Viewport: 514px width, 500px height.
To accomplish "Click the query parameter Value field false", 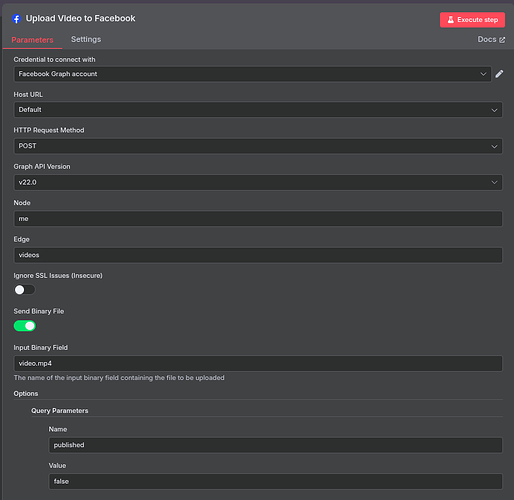I will 276,481.
